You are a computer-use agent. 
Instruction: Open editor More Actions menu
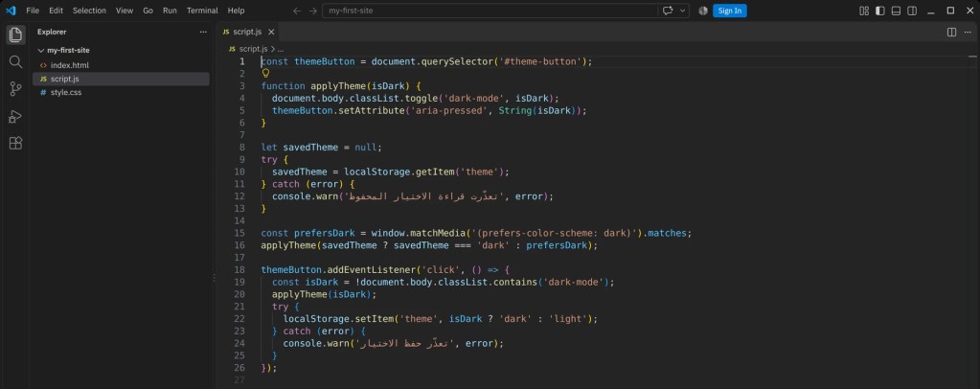click(968, 32)
